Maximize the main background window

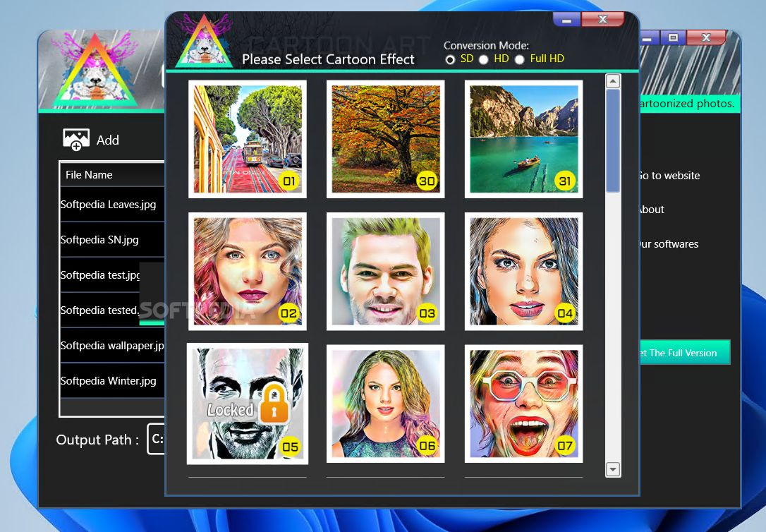click(673, 37)
